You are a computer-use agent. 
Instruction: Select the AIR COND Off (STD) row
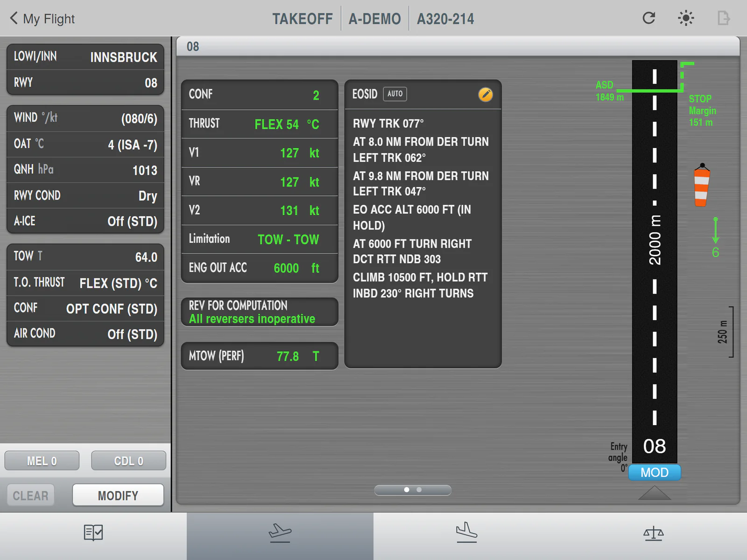click(x=85, y=334)
